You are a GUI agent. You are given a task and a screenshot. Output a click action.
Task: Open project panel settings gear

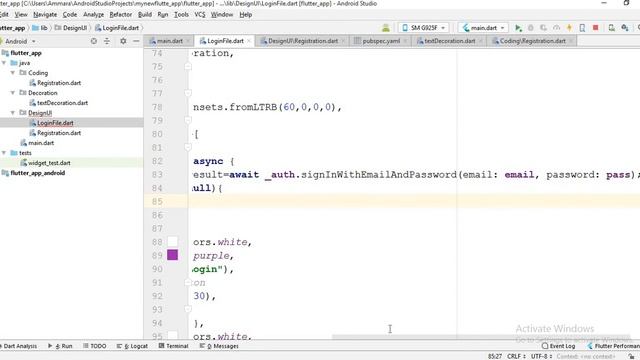(123, 41)
